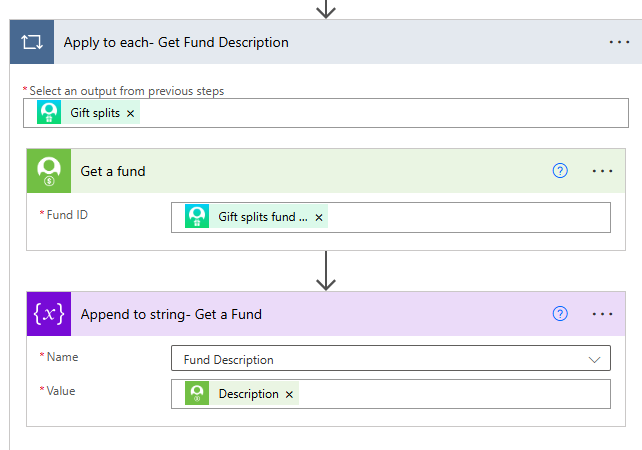Click into the Value input field

pos(450,394)
